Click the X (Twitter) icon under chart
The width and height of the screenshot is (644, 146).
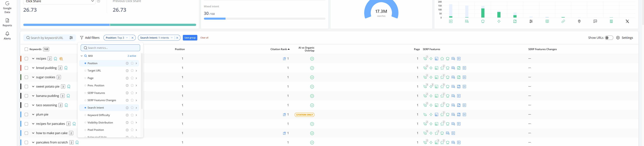tap(627, 21)
